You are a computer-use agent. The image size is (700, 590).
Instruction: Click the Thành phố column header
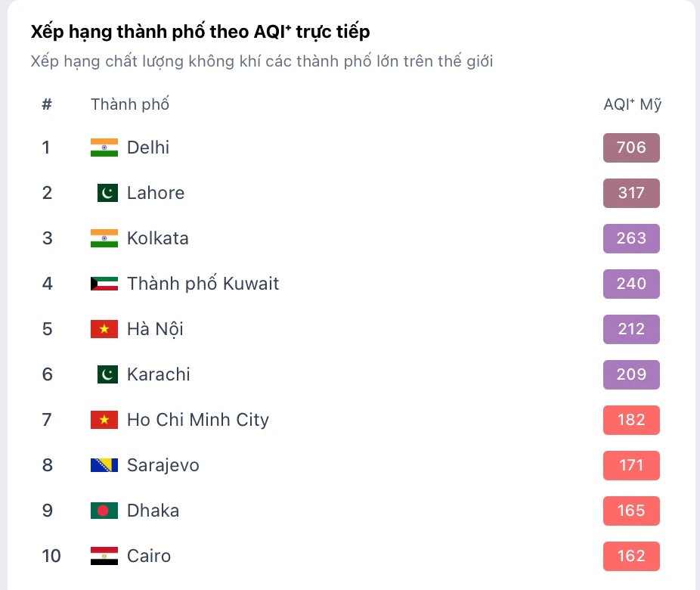tap(129, 104)
